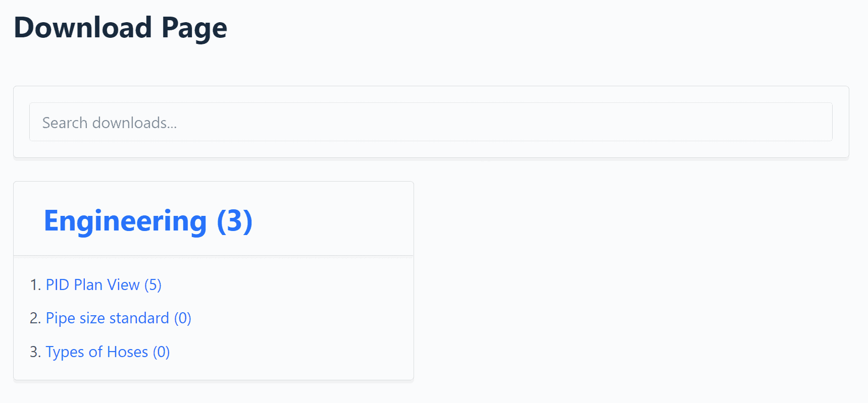This screenshot has height=403, width=868.
Task: Click the word "Engineering" in the category heading
Action: click(x=125, y=221)
